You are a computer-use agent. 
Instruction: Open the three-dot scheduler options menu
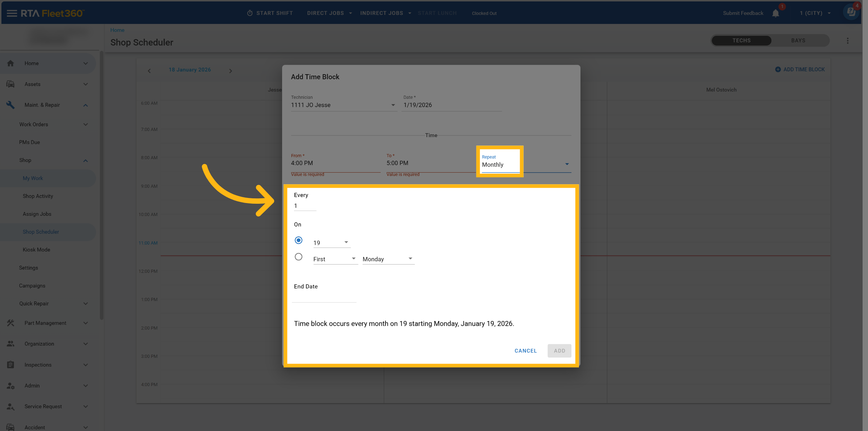coord(847,41)
